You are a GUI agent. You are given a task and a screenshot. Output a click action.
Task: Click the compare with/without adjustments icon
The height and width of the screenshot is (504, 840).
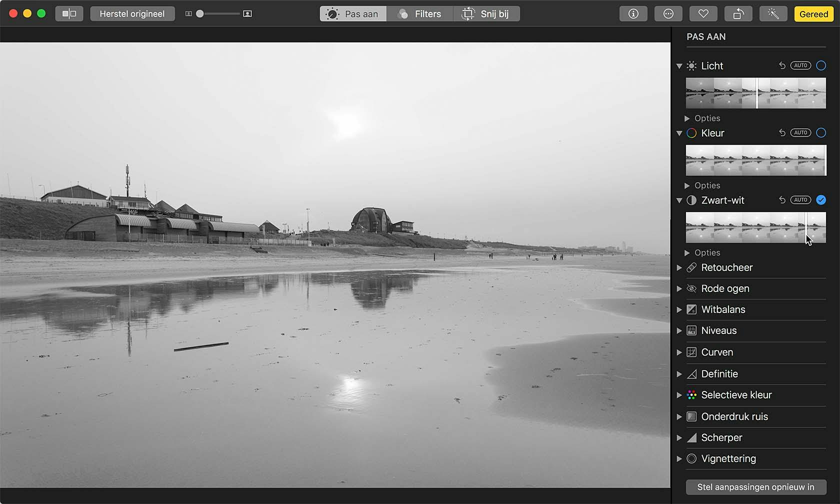[x=69, y=13]
